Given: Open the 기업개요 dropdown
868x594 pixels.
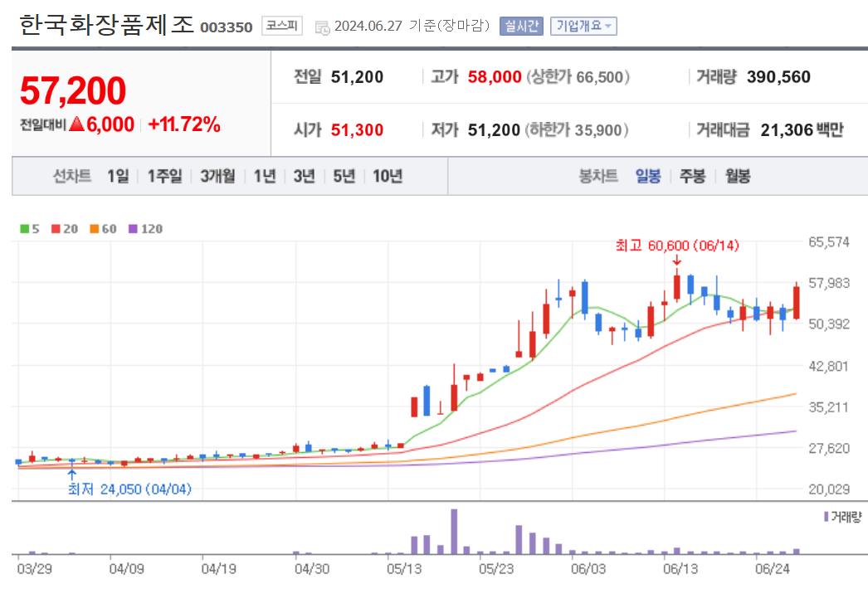Looking at the screenshot, I should (x=583, y=26).
